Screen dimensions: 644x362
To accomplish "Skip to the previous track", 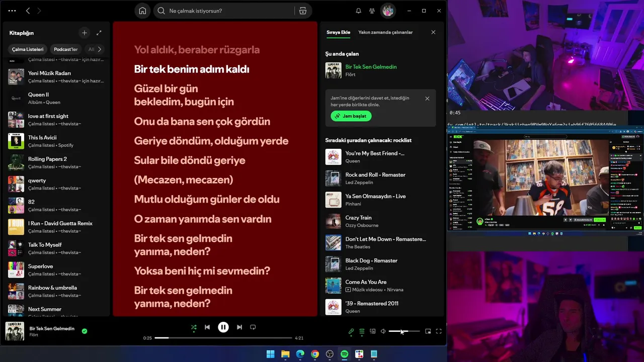I will (x=207, y=327).
